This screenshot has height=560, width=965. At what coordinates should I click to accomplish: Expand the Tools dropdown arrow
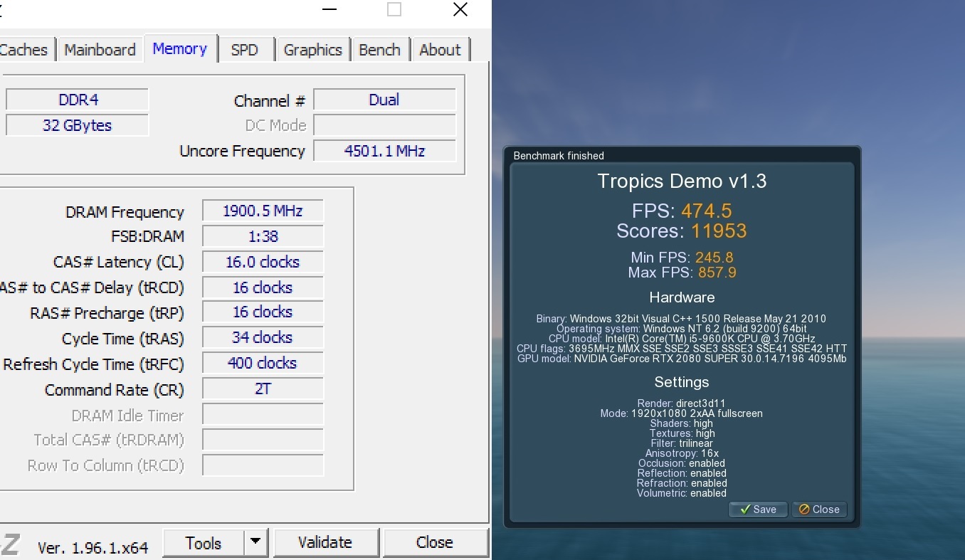tap(255, 544)
